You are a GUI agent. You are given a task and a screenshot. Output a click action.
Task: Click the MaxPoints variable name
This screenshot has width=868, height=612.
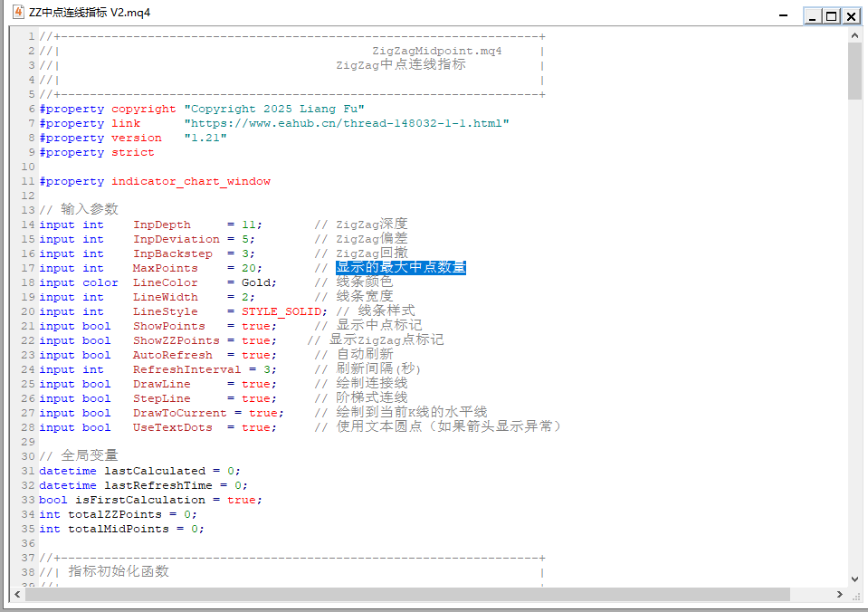165,268
